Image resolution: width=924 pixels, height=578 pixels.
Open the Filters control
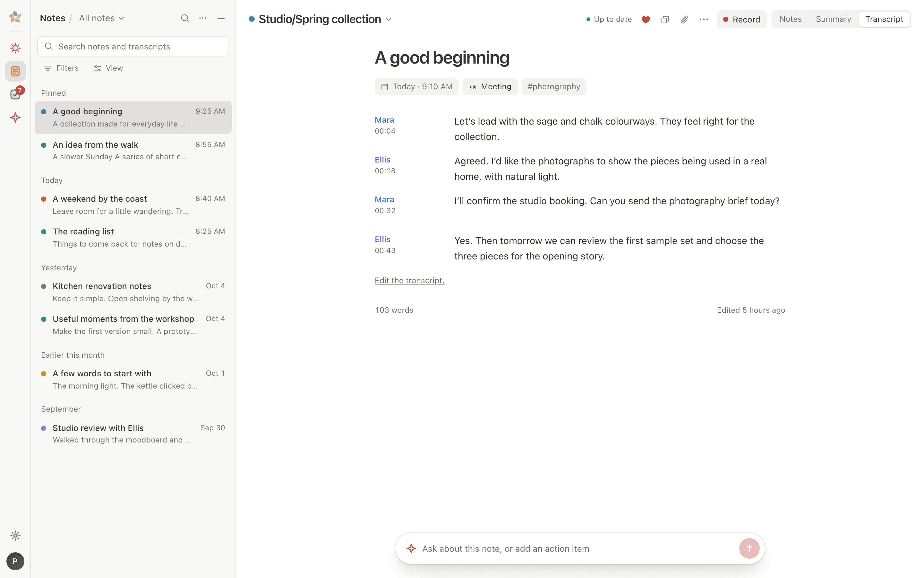[x=61, y=68]
